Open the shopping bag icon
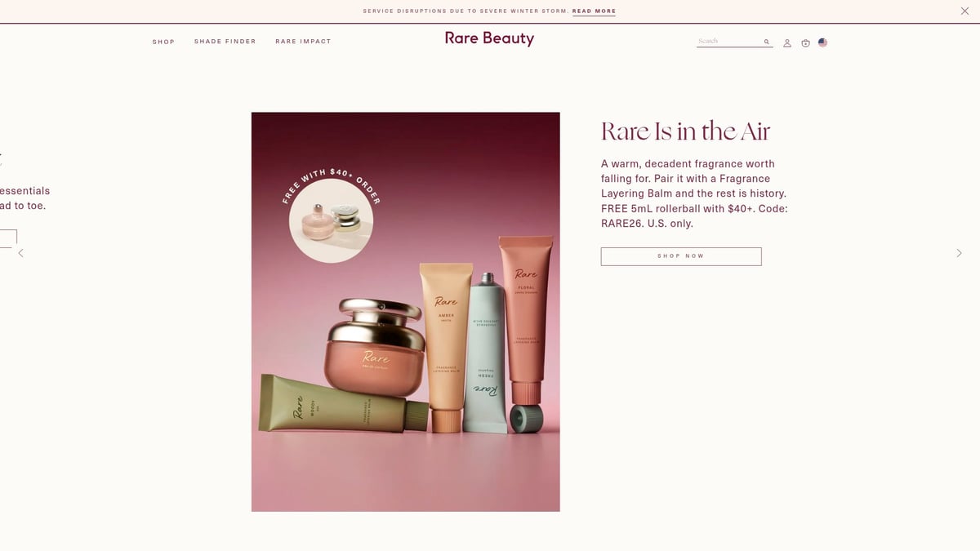980x551 pixels. (x=805, y=42)
